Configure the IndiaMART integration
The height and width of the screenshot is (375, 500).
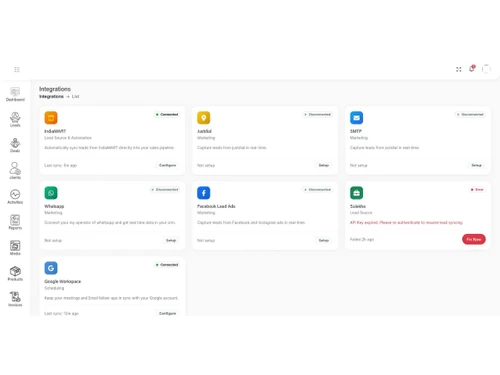pyautogui.click(x=168, y=165)
